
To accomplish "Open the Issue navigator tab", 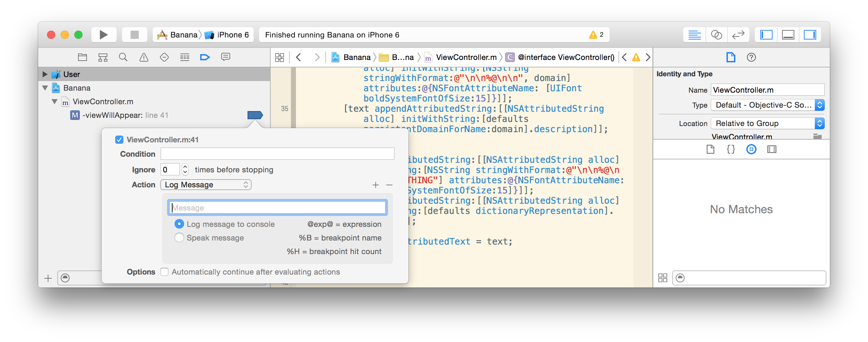I will [144, 57].
